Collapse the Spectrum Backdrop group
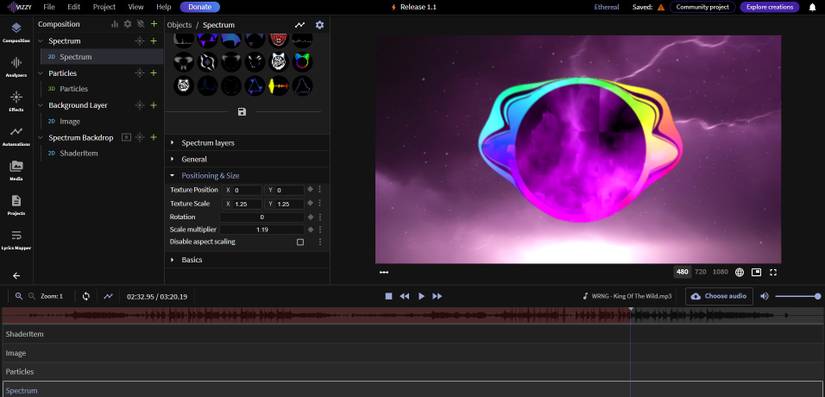The image size is (825, 397). pyautogui.click(x=41, y=137)
